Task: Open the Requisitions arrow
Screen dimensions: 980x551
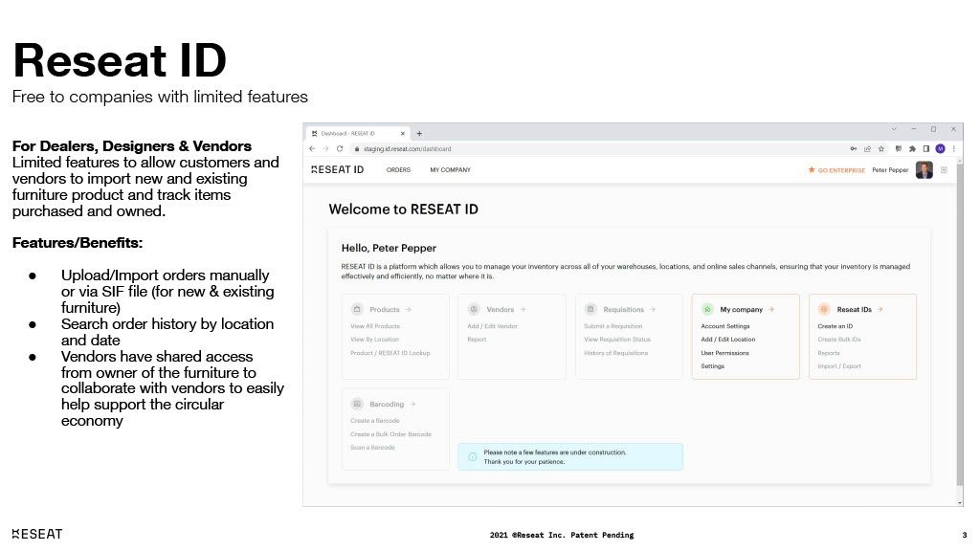Action: pyautogui.click(x=653, y=309)
